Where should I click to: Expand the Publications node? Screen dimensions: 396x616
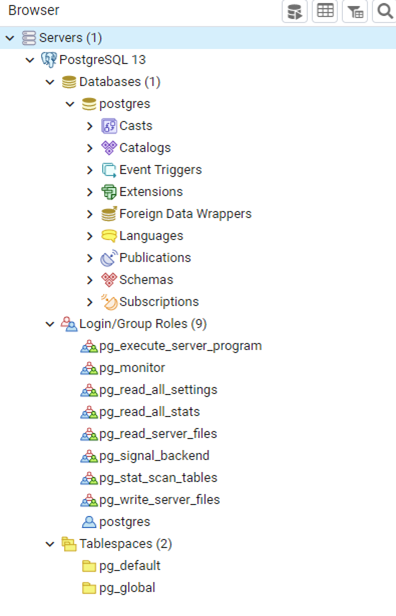(90, 258)
